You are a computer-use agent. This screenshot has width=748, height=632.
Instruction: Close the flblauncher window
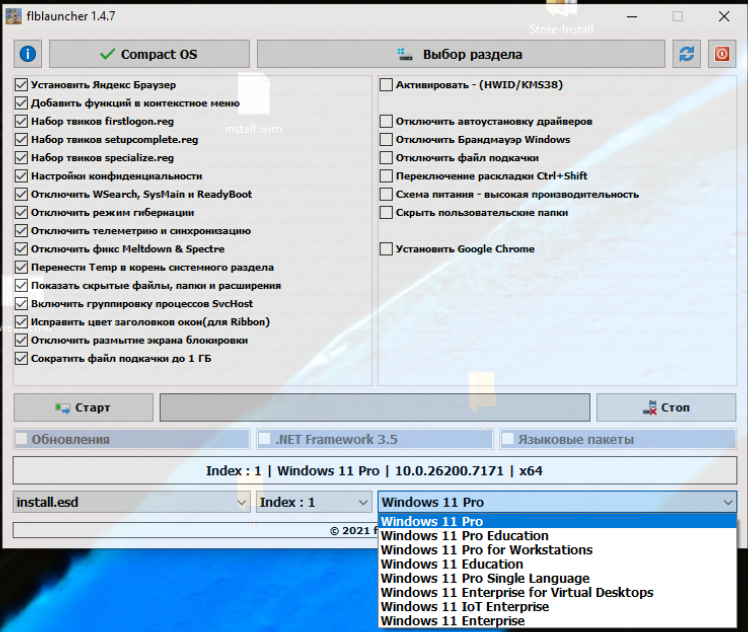coord(724,17)
